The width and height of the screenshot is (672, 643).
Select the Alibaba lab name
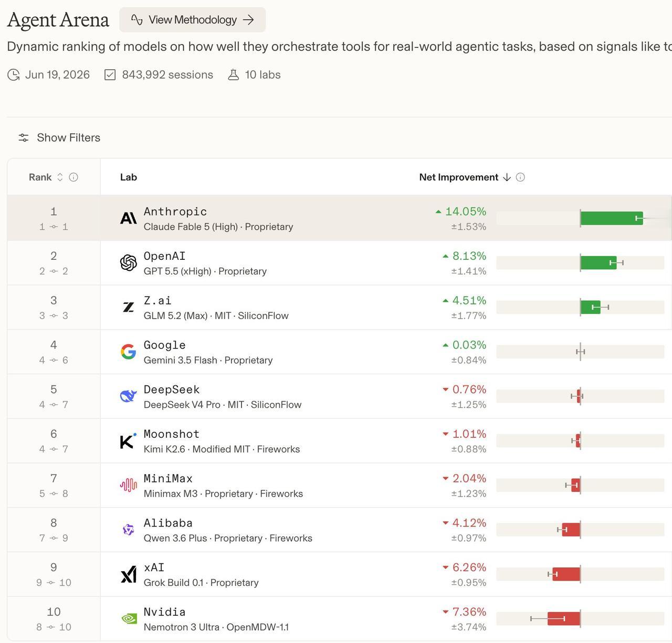168,523
